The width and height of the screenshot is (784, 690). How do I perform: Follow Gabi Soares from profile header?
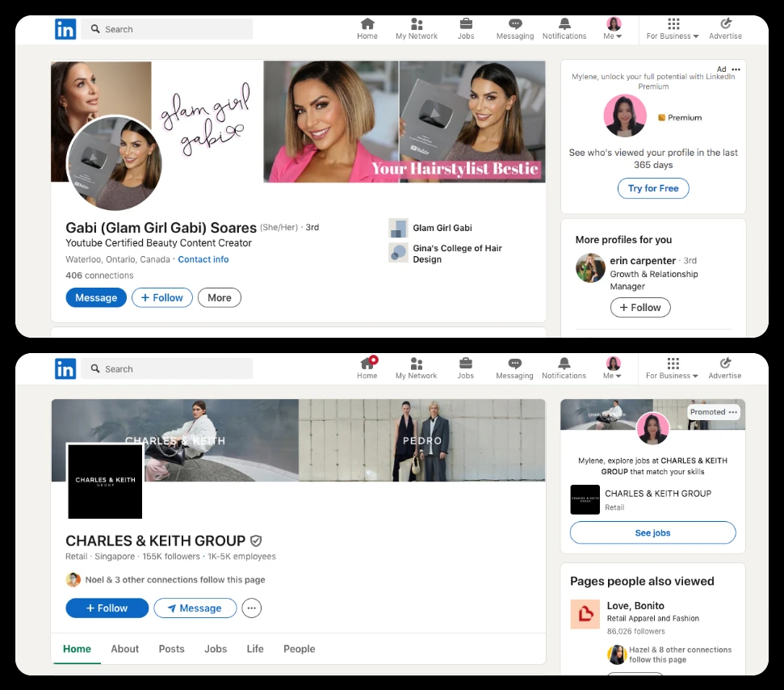click(162, 297)
